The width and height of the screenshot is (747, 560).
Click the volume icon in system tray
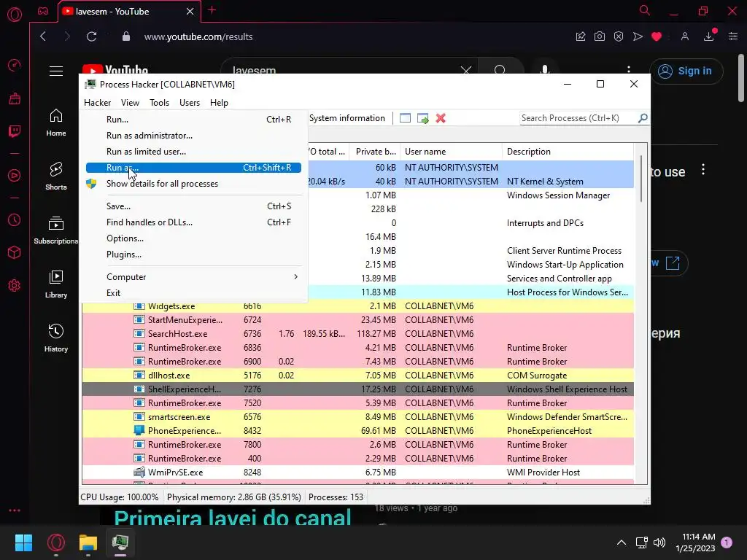[x=659, y=542]
